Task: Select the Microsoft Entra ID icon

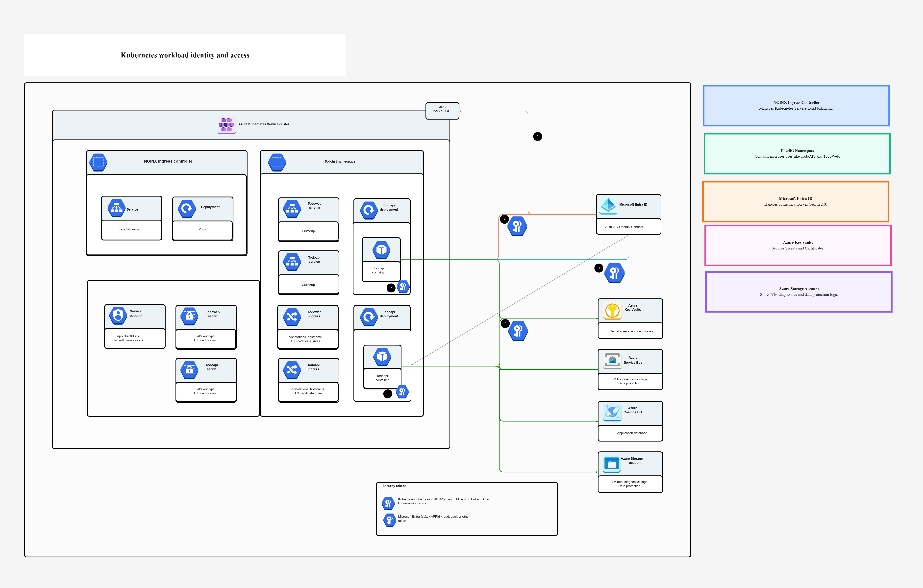Action: tap(608, 206)
